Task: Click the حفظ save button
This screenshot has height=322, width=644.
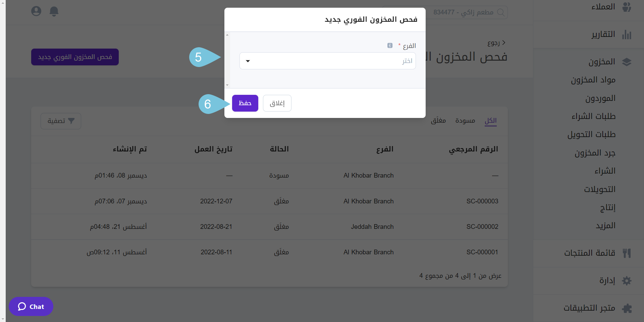Action: pyautogui.click(x=245, y=103)
